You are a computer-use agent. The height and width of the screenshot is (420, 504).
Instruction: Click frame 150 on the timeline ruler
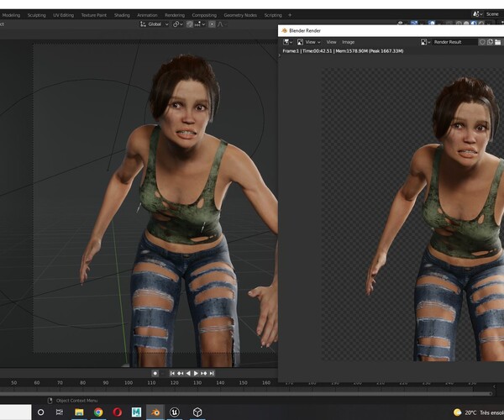[243, 383]
